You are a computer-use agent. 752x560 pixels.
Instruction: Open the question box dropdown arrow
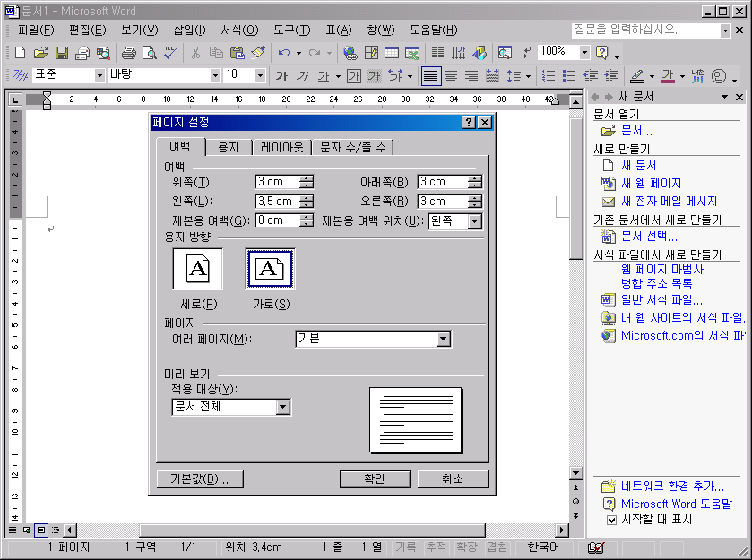pyautogui.click(x=725, y=30)
